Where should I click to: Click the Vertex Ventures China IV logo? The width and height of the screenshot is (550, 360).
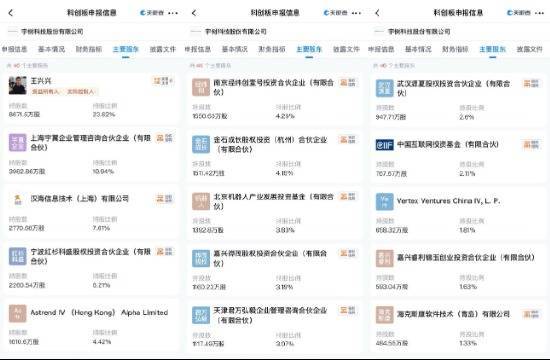click(384, 201)
